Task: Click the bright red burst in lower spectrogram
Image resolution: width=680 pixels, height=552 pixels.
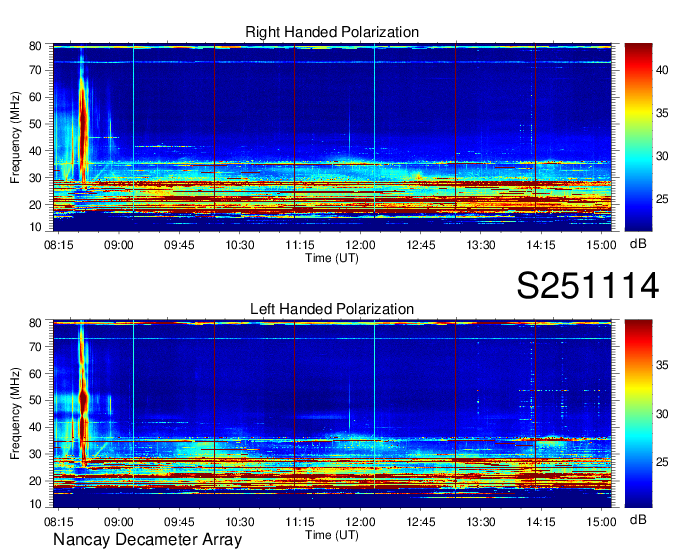Action: point(83,400)
